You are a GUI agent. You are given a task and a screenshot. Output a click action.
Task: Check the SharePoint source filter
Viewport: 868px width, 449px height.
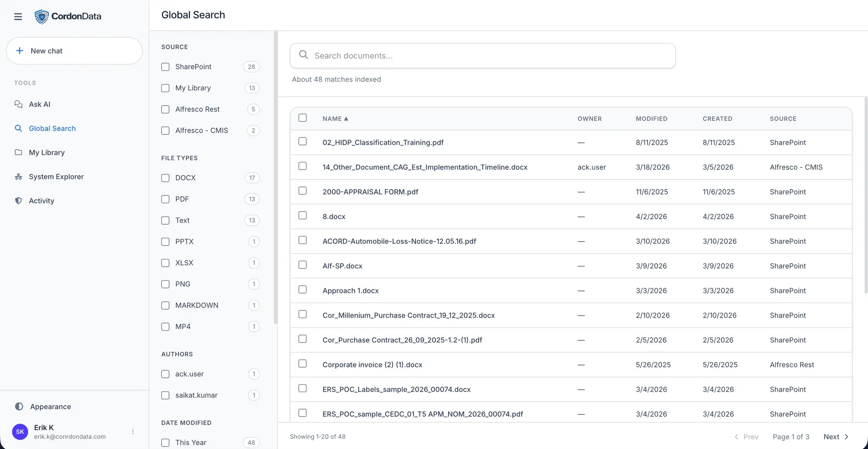click(x=165, y=67)
